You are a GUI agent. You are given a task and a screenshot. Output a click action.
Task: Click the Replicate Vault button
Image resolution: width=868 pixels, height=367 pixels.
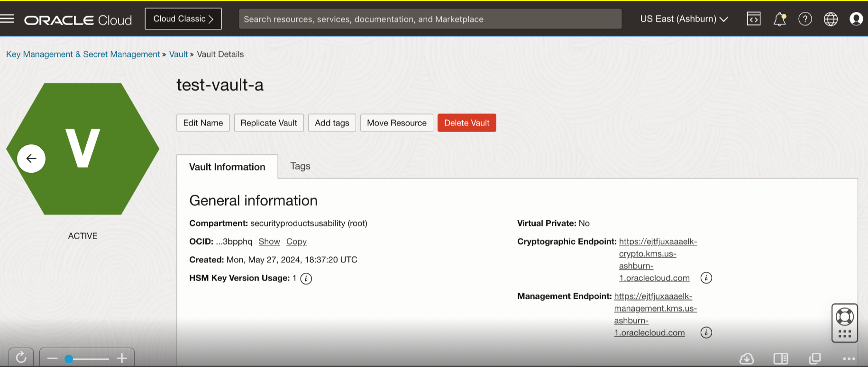[x=269, y=123]
